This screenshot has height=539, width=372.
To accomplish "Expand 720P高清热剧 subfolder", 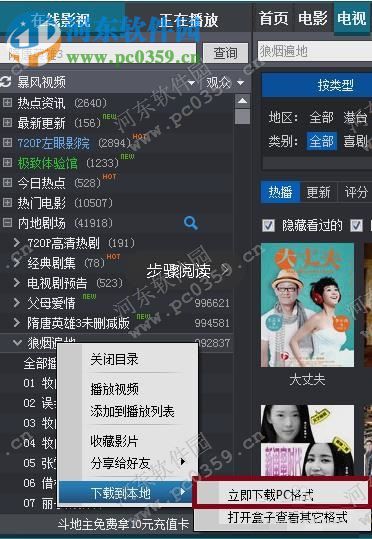I will coord(17,243).
